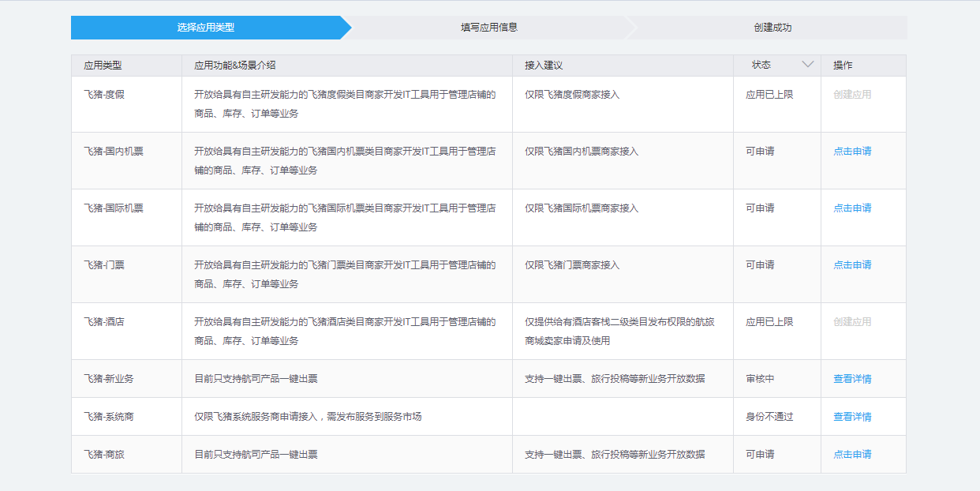Viewport: 980px width, 491px height.
Task: Click 点击申请 for 飞猪-国内机票
Action: (x=852, y=152)
